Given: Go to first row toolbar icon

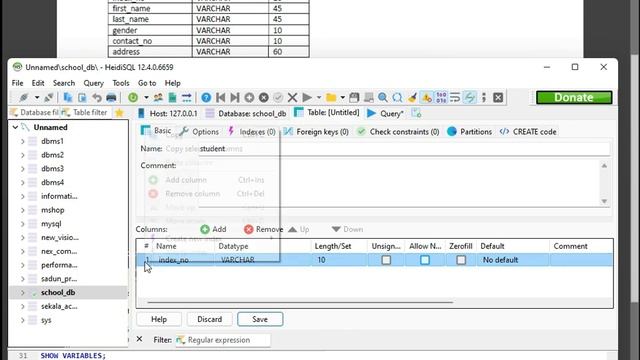Looking at the screenshot, I should (x=220, y=98).
